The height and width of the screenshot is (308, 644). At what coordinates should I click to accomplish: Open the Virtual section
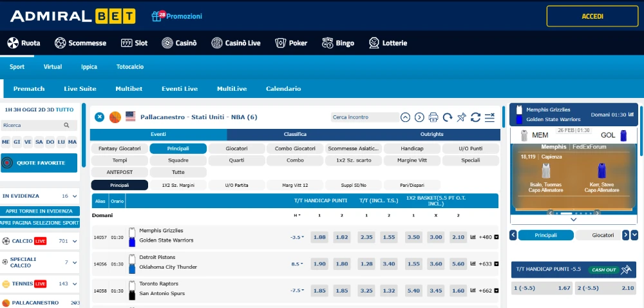click(x=53, y=66)
